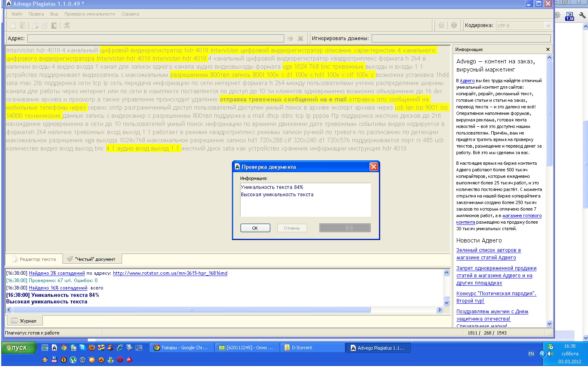
Task: Click the help question mark toolbar icon
Action: coord(454,25)
